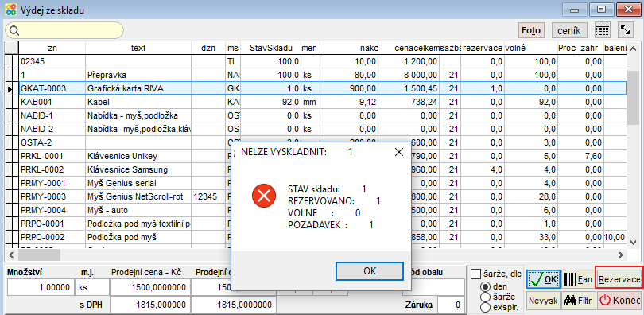Confirm with green checkmark OK button
The height and width of the screenshot is (315, 644).
pyautogui.click(x=542, y=280)
